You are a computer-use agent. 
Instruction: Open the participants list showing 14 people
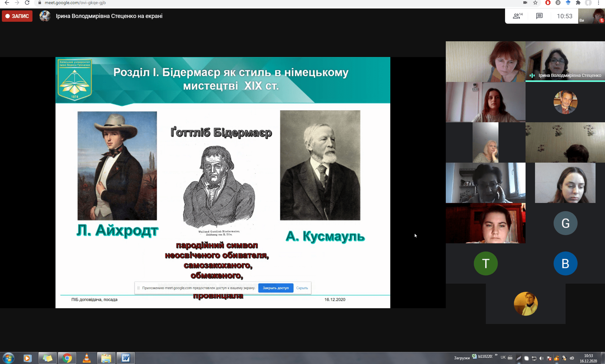click(517, 16)
